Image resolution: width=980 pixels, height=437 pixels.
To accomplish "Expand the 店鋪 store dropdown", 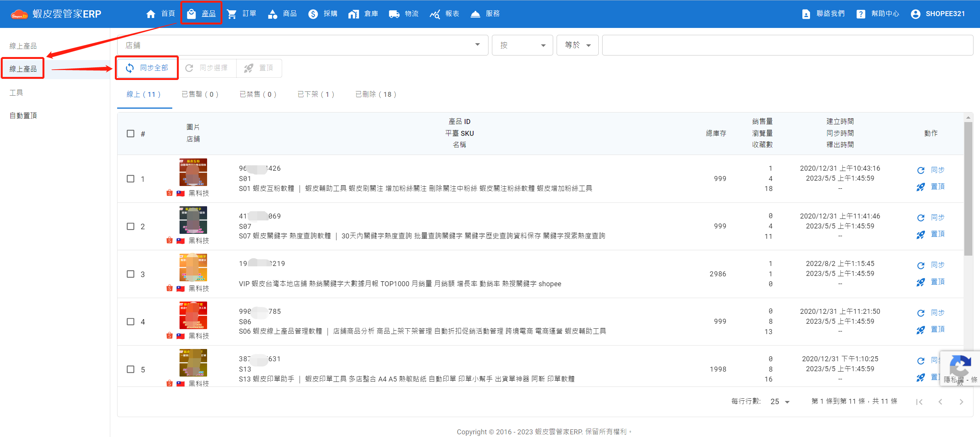I will pos(302,45).
